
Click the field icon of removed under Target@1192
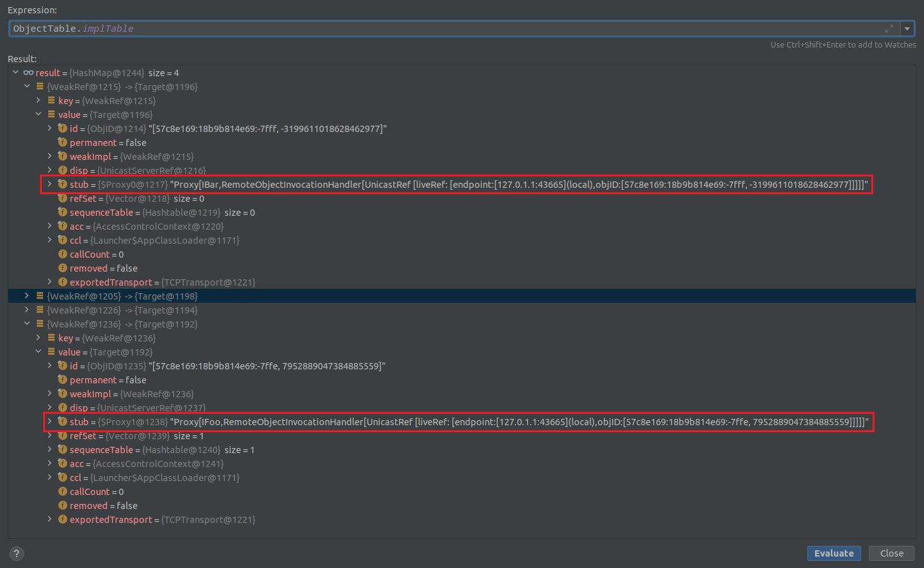pos(62,505)
